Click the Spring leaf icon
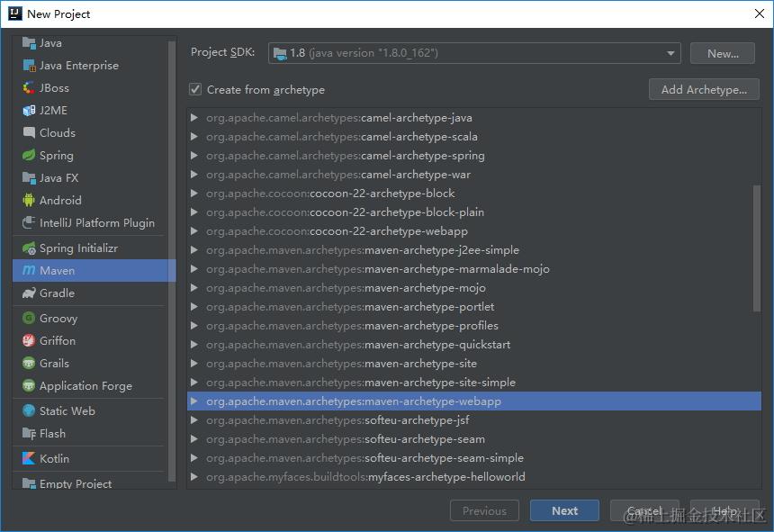This screenshot has height=532, width=774. tap(29, 155)
